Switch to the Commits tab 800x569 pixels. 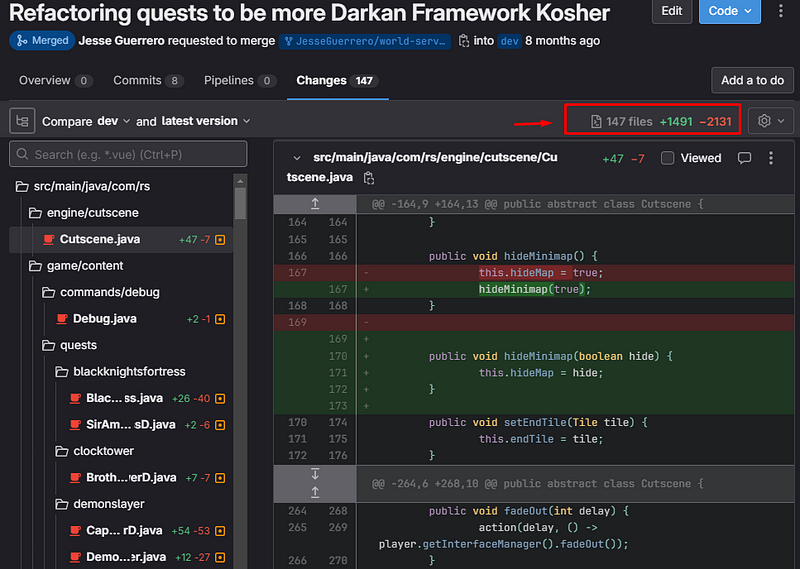pos(148,81)
